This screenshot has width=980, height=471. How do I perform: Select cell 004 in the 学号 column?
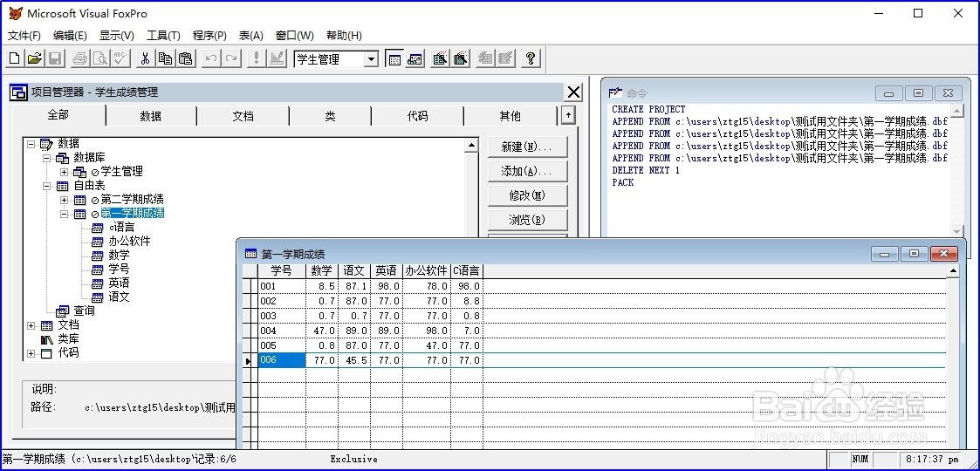point(282,331)
